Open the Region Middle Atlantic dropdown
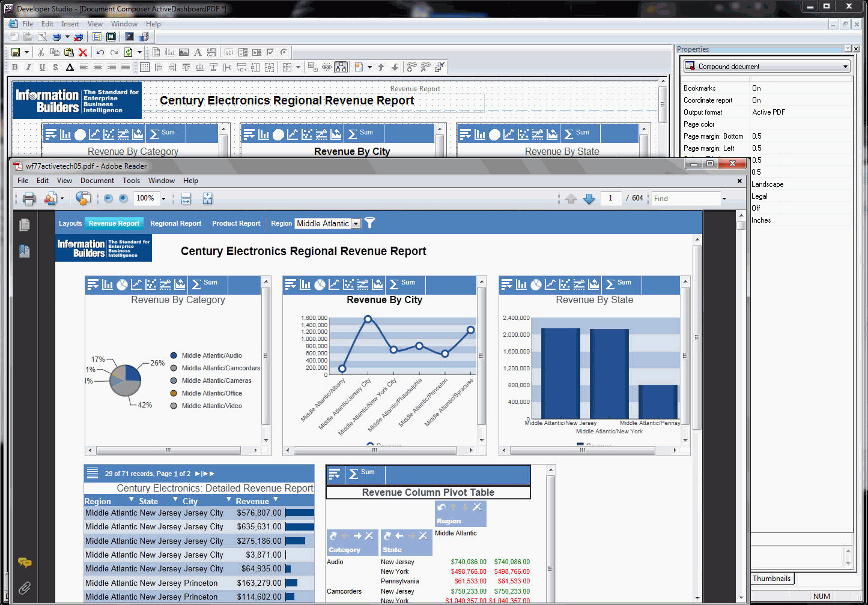Image resolution: width=868 pixels, height=605 pixels. coord(356,223)
